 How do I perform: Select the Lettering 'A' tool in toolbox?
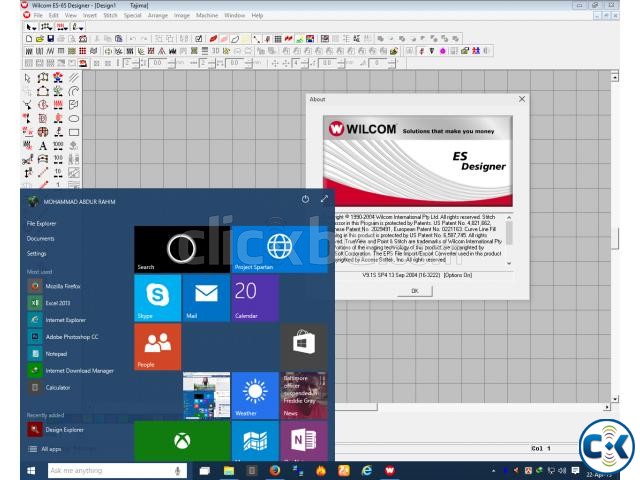pyautogui.click(x=43, y=145)
